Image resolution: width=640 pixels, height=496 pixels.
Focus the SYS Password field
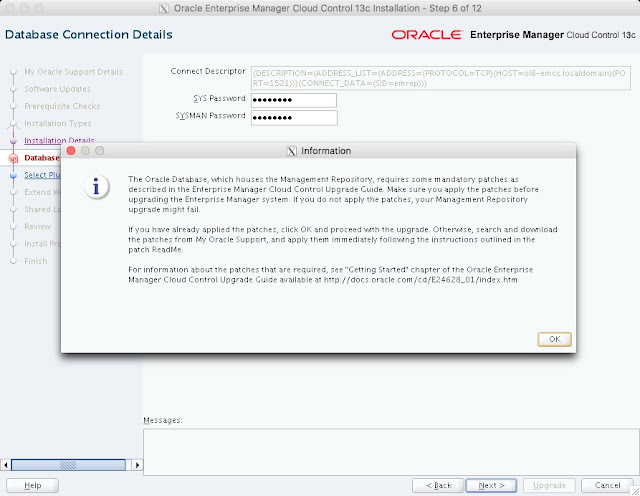294,100
